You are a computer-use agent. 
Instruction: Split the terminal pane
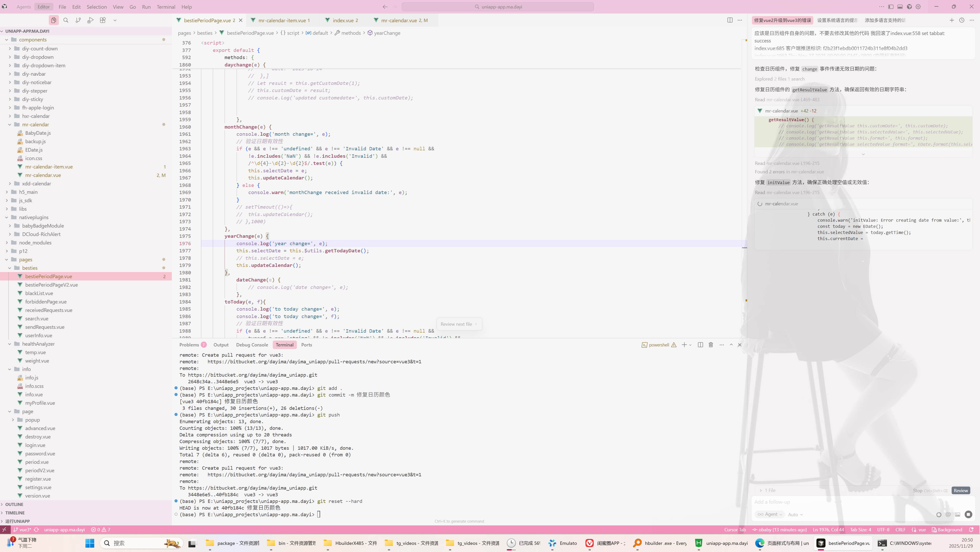(x=700, y=345)
